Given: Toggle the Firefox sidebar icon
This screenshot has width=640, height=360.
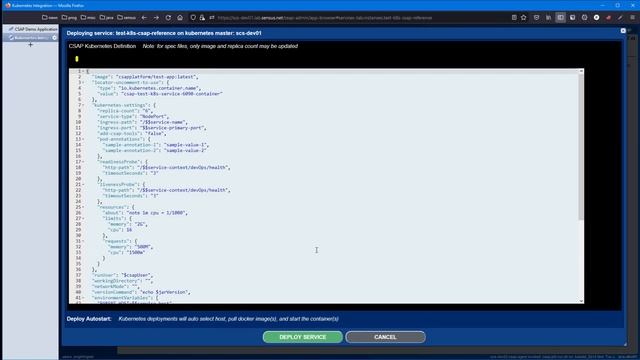Looking at the screenshot, I should 560,18.
